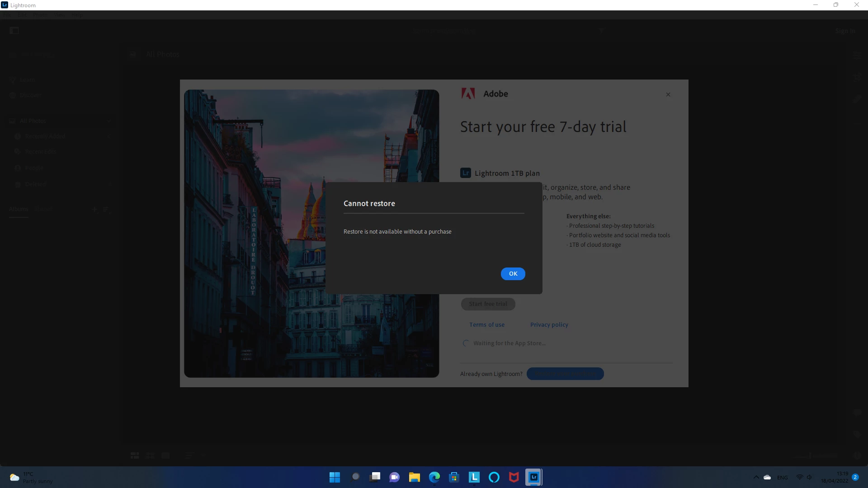Open the Terms of use link

pos(486,325)
